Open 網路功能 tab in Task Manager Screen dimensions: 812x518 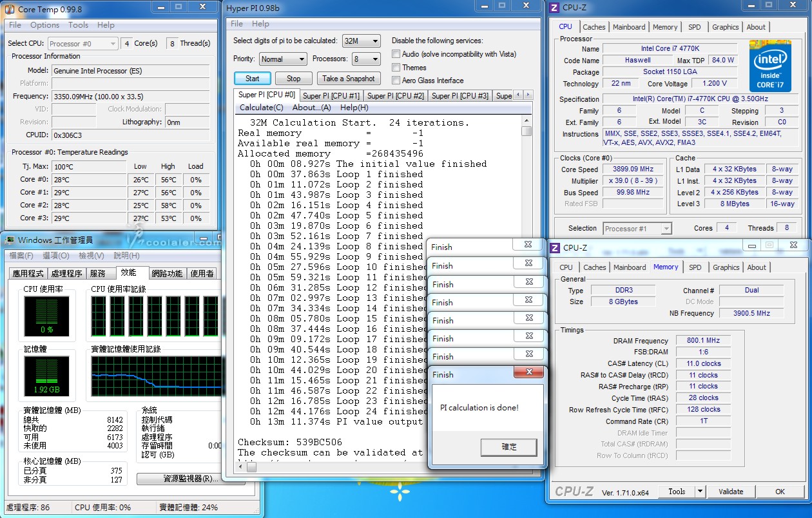[166, 273]
